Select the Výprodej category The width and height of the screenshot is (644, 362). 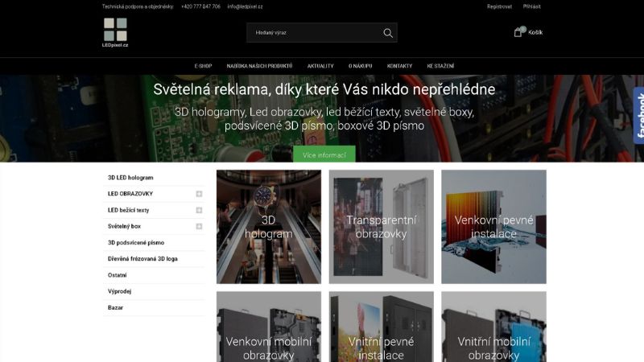[x=119, y=291]
